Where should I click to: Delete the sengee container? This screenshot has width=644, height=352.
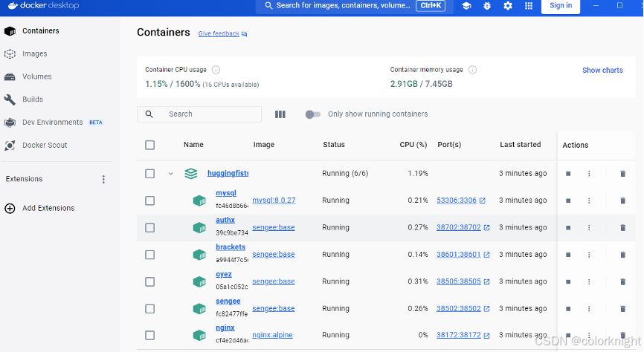click(622, 309)
